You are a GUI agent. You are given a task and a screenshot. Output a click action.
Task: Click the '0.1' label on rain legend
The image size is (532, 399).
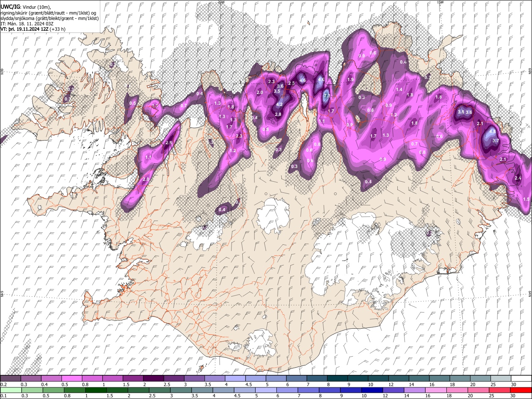coord(3,396)
